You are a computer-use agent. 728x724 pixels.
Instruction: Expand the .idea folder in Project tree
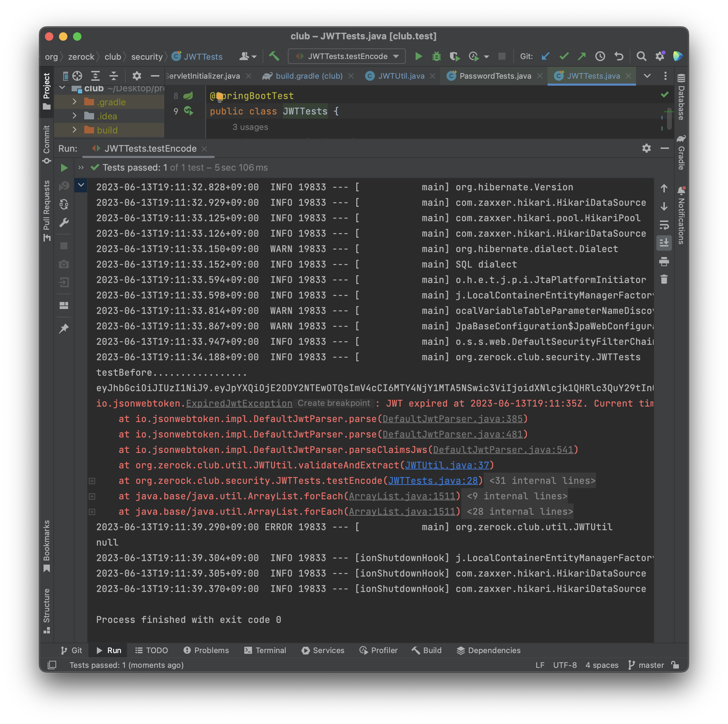pos(74,116)
